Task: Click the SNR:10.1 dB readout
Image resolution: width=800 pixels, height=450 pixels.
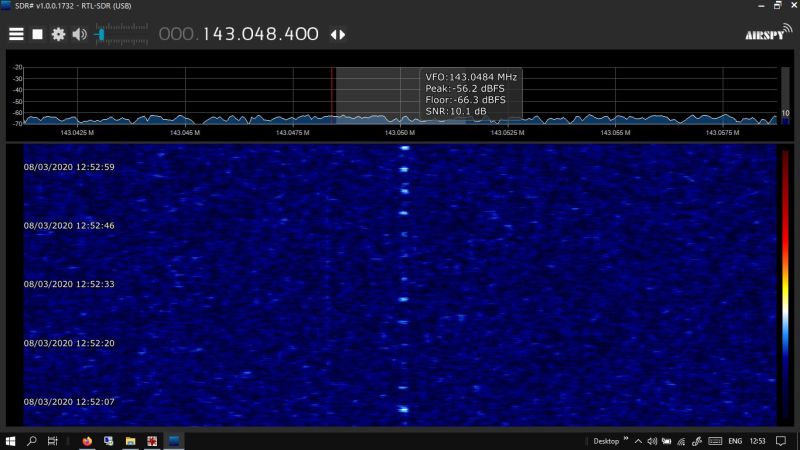Action: tap(456, 111)
